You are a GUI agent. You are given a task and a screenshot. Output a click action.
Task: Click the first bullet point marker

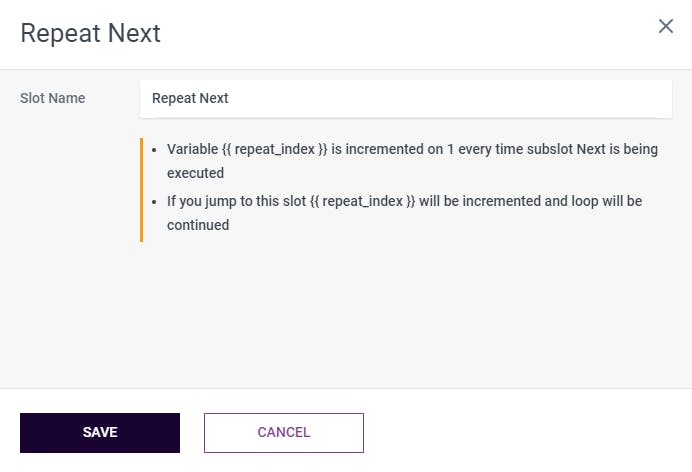tap(153, 151)
